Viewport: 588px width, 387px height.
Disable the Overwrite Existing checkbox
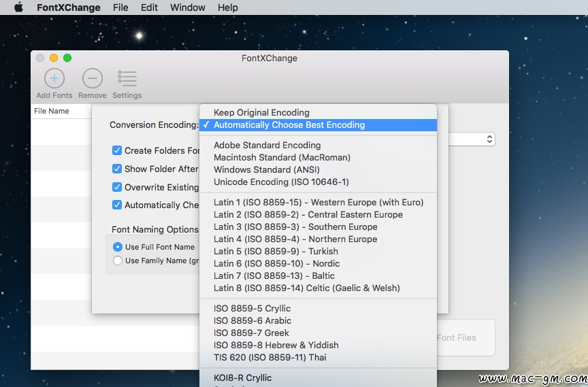click(x=117, y=187)
